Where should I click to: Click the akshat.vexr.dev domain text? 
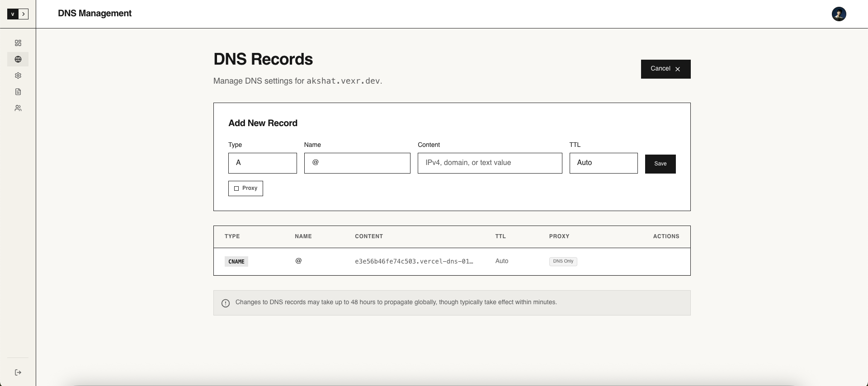click(x=344, y=81)
